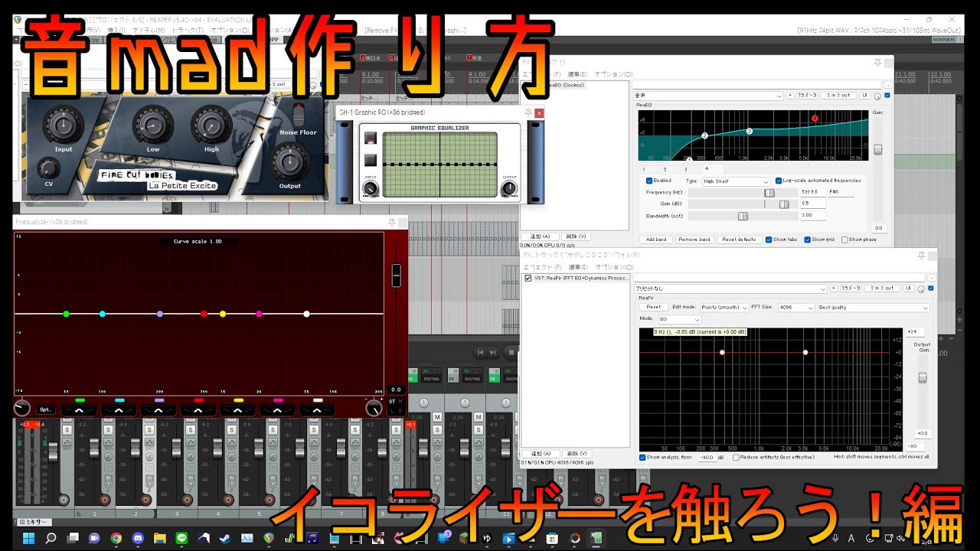Click the Add band button
Screen dimensions: 980x551
656,240
